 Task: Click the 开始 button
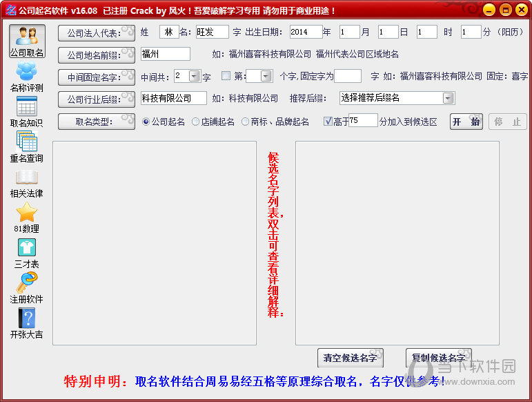[x=466, y=122]
